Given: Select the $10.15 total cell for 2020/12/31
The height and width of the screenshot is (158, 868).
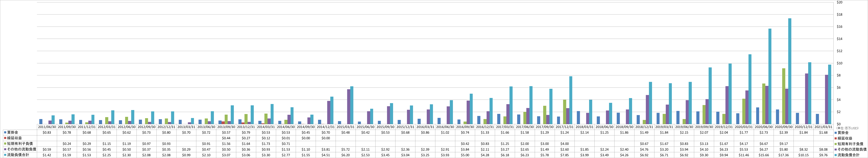Looking at the screenshot, I should coord(804,155).
